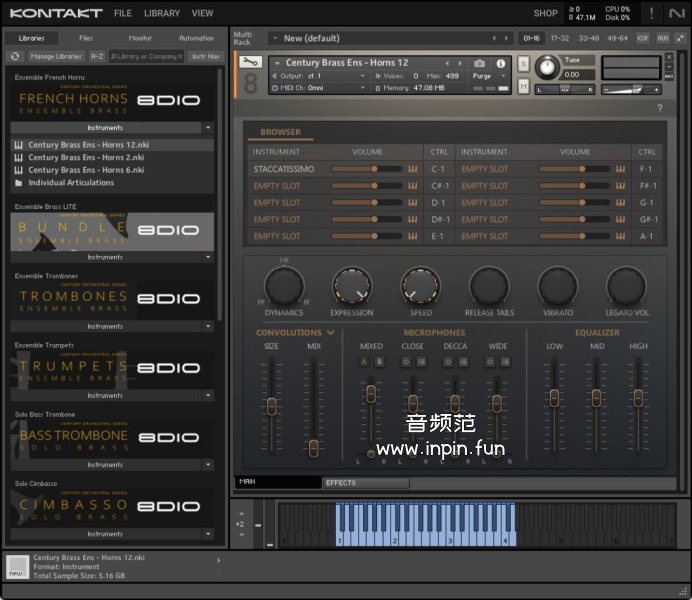Image resolution: width=692 pixels, height=600 pixels.
Task: Click the Equalizer LOW slider
Action: pyautogui.click(x=554, y=395)
